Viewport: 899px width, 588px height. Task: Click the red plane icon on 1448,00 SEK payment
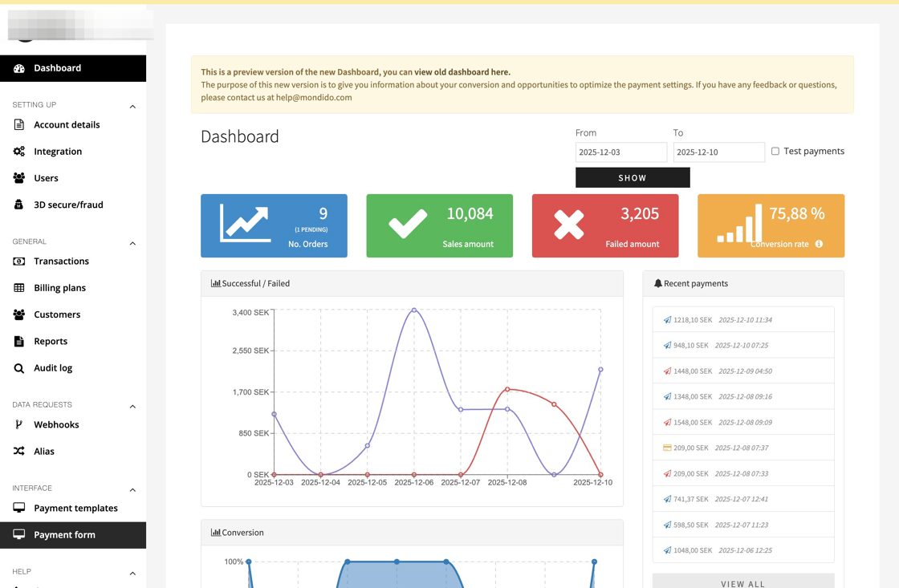click(667, 371)
